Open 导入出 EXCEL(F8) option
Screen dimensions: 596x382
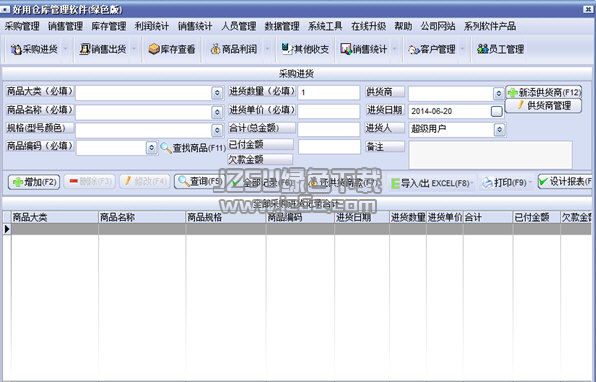(x=431, y=183)
